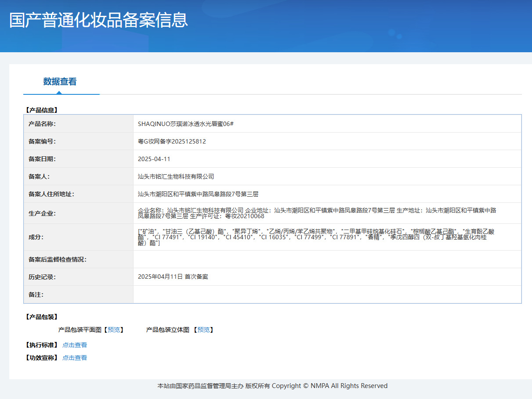The image size is (532, 399).
Task: Open 点击查看 link for 功效宣称
Action: 75,358
